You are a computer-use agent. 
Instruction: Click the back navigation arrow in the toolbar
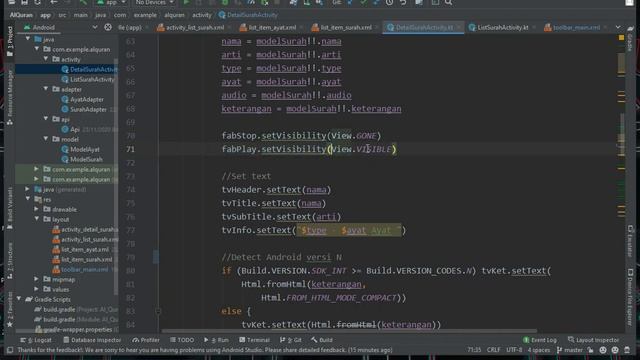click(54, 2)
